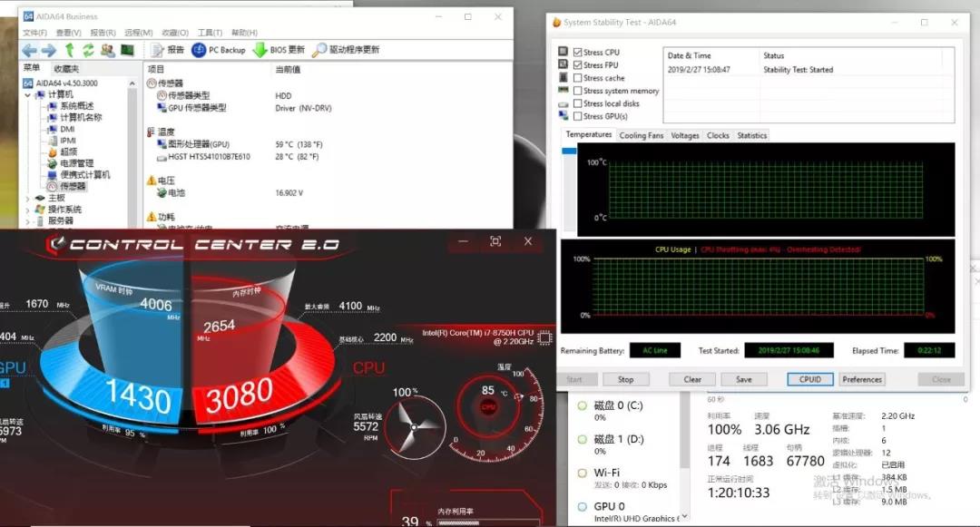
Task: Switch to the Clocks tab
Action: click(718, 135)
